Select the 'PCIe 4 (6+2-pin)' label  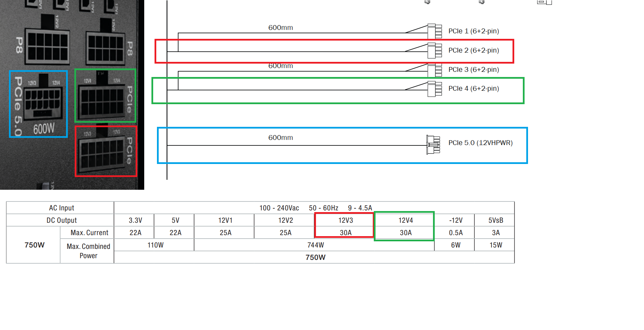[x=474, y=88]
